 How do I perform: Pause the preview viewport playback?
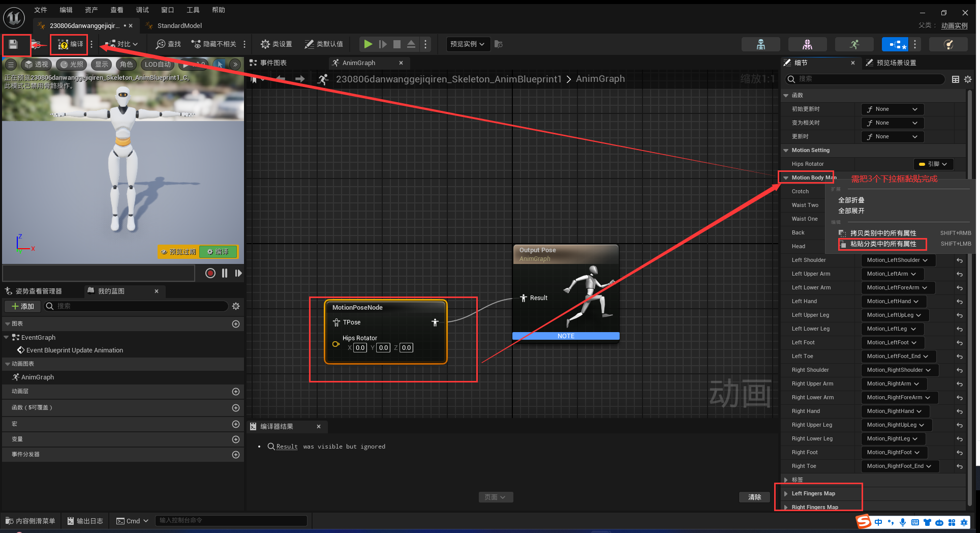(225, 273)
